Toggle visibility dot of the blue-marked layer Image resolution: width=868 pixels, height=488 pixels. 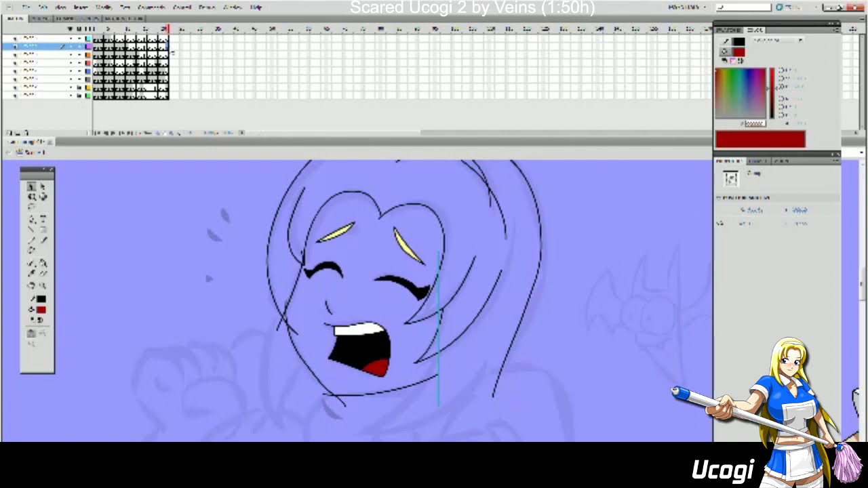point(71,70)
